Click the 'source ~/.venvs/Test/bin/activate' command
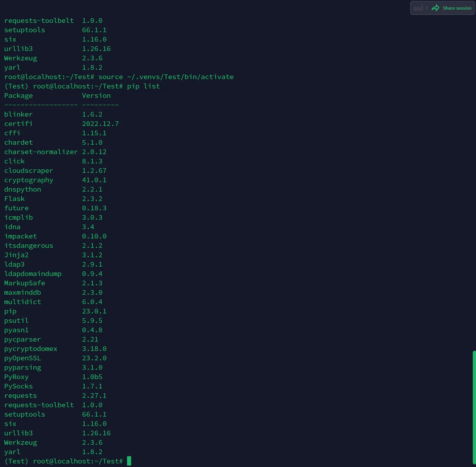Screen dimensions: 476x467 click(166, 77)
